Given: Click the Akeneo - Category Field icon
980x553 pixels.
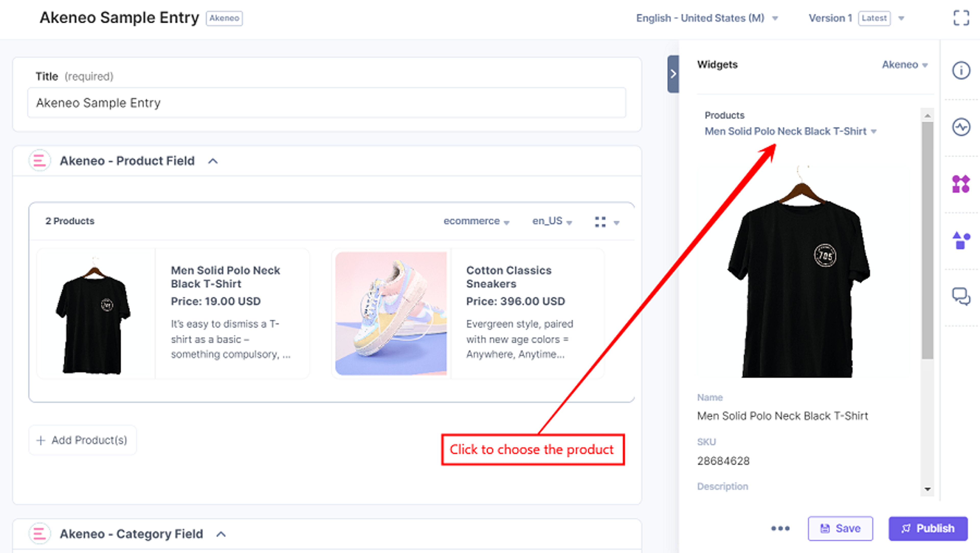Looking at the screenshot, I should click(x=40, y=534).
